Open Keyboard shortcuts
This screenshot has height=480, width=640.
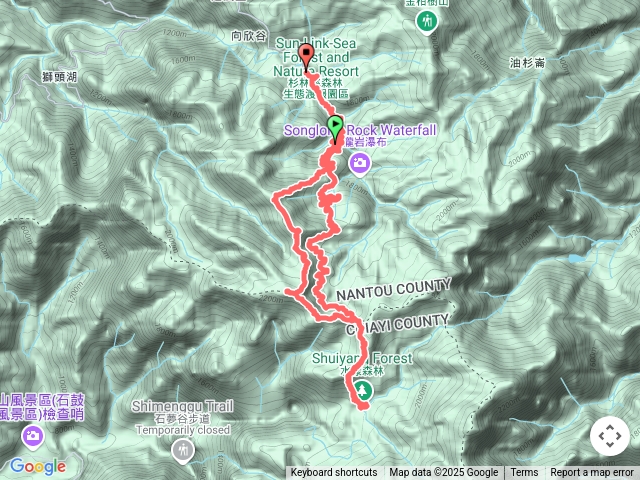[334, 473]
